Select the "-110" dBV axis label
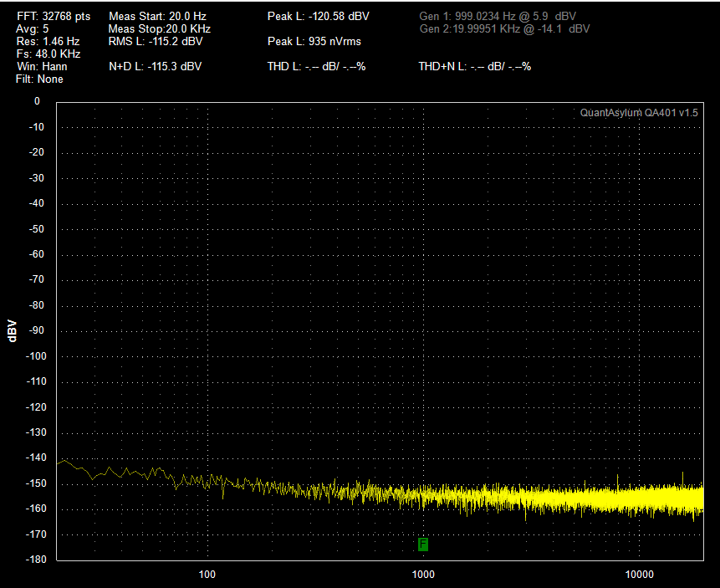The width and height of the screenshot is (720, 588). (x=36, y=381)
